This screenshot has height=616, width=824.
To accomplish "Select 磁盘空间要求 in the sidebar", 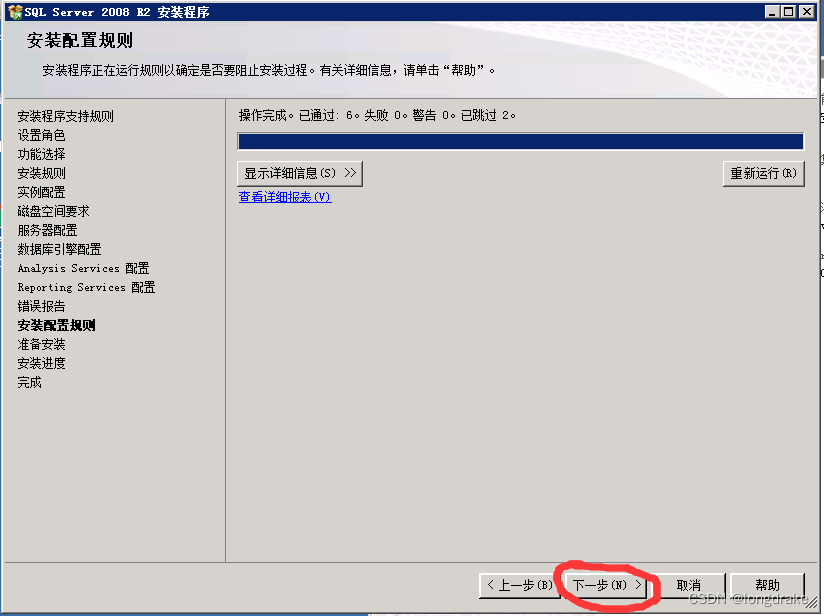I will [53, 210].
